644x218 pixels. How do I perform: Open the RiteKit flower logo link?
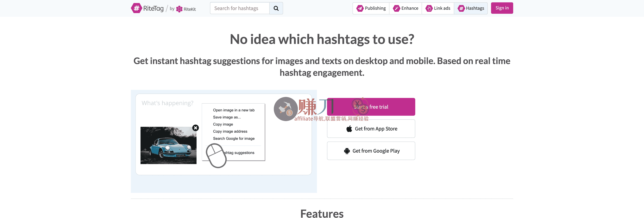(x=179, y=9)
